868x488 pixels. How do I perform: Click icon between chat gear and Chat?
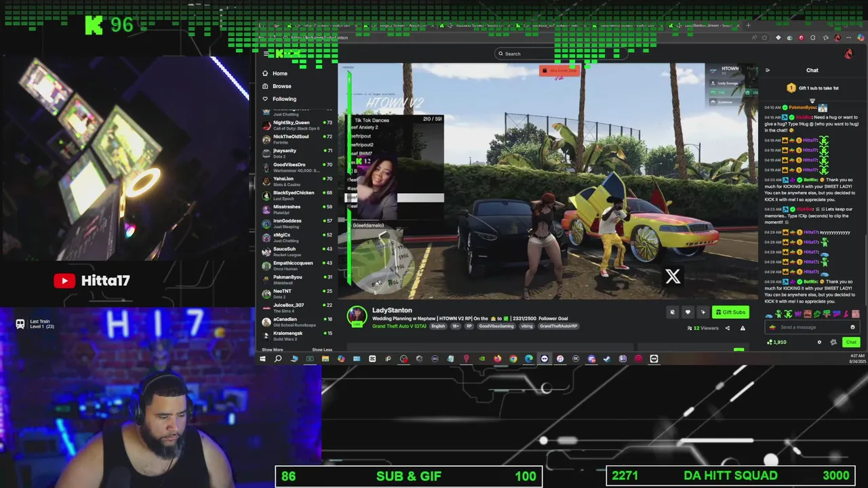[x=833, y=342]
